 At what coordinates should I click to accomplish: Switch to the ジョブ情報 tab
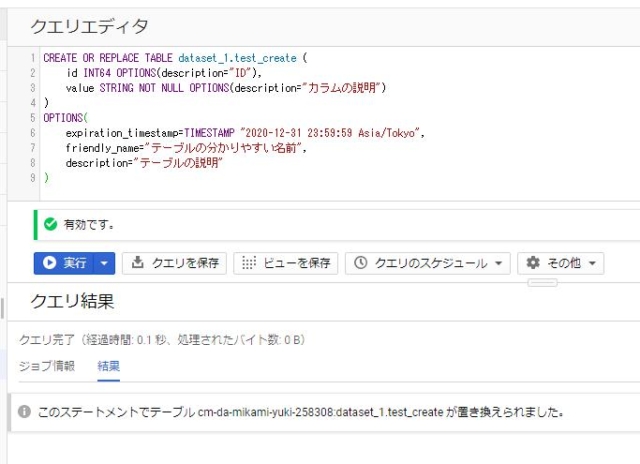click(47, 366)
